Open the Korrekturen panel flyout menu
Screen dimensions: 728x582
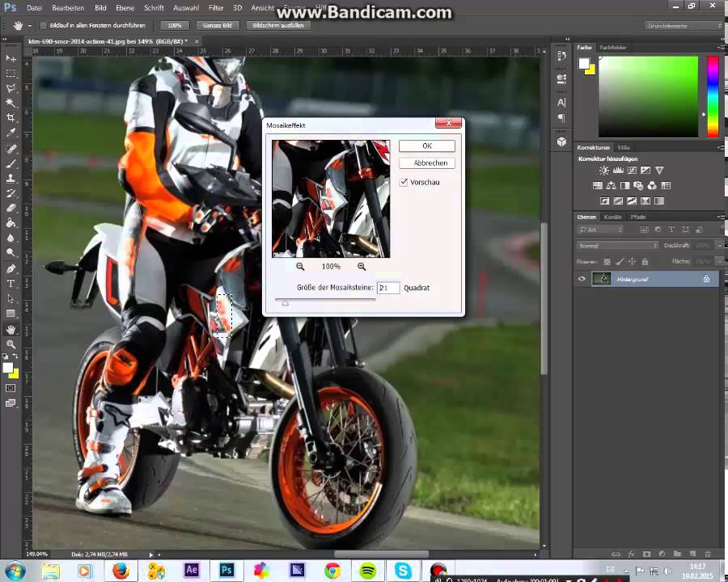[721, 147]
